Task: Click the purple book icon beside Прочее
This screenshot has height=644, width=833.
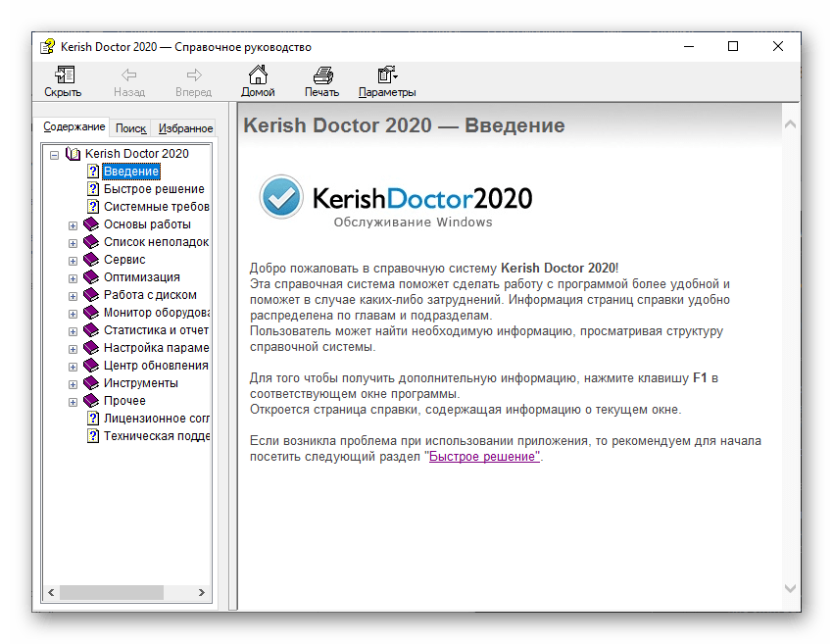Action: click(x=91, y=401)
